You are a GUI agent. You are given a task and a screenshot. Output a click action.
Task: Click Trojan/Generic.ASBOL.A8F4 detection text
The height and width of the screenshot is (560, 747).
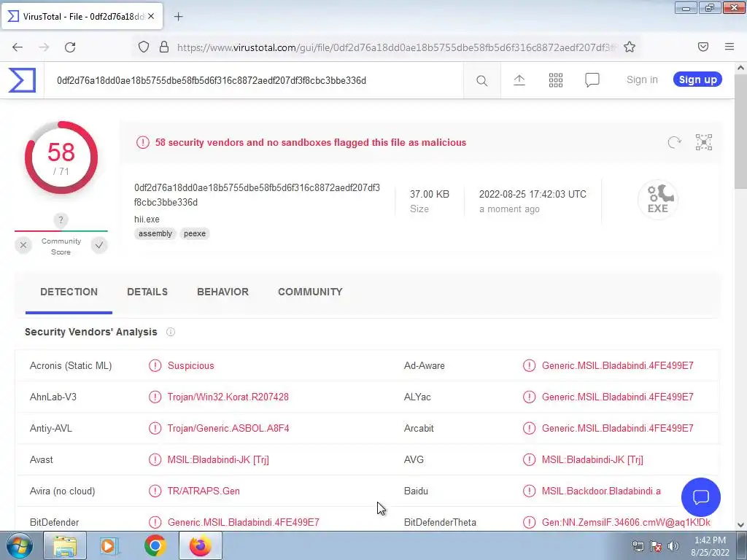pos(228,429)
